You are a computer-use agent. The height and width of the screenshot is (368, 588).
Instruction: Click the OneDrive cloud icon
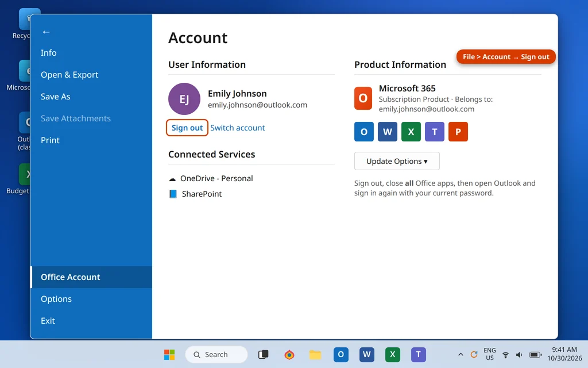pyautogui.click(x=172, y=179)
